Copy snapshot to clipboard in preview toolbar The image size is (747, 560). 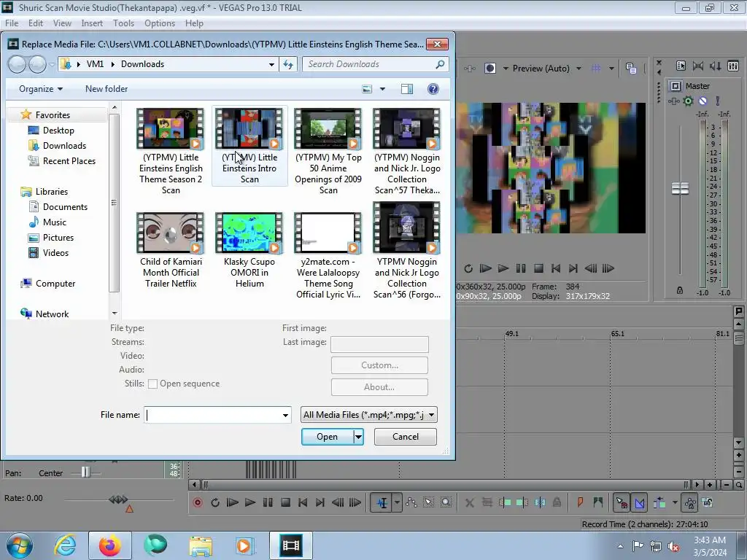point(631,69)
